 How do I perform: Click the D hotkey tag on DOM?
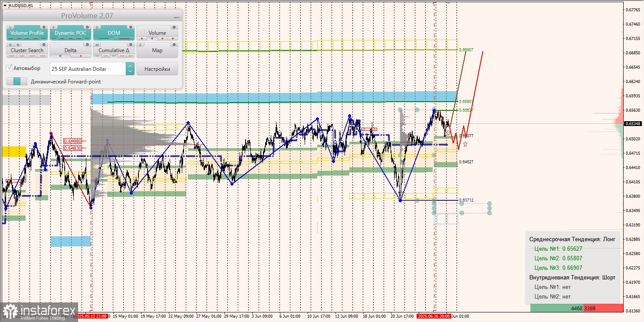click(x=97, y=27)
